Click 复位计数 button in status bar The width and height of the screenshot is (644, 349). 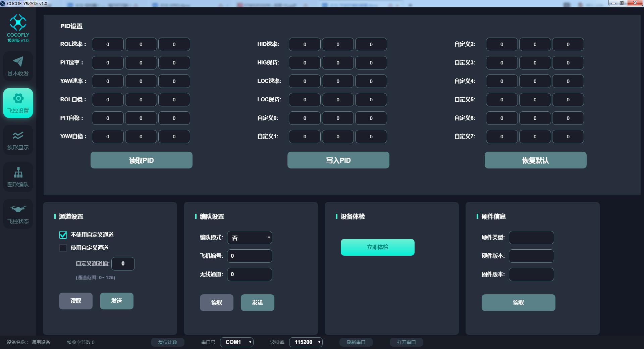[x=168, y=342]
